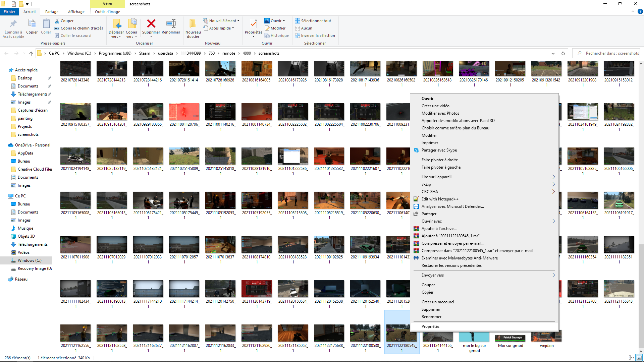644x362 pixels.
Task: Click the red Supprimer icon
Action: pyautogui.click(x=151, y=23)
